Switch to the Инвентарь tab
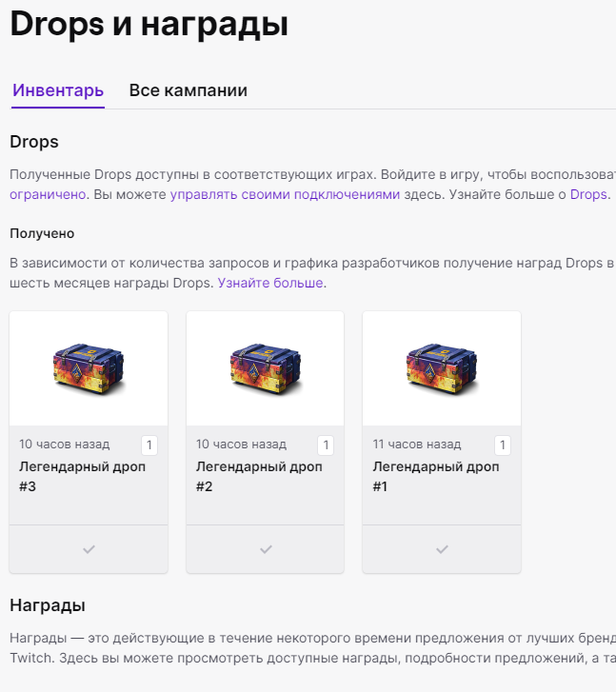Viewport: 616px width, 692px height. [58, 90]
